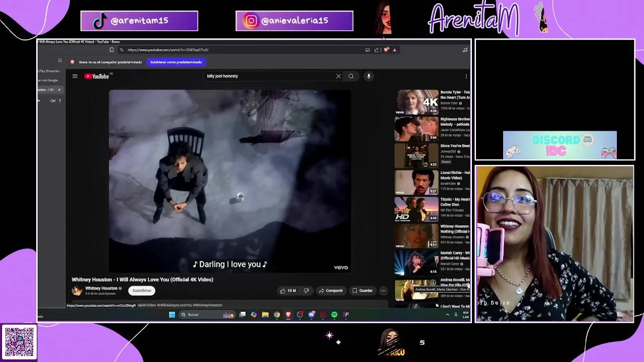Open the Bonnie Tyler 4K video thumbnail
The height and width of the screenshot is (362, 644).
[x=417, y=102]
